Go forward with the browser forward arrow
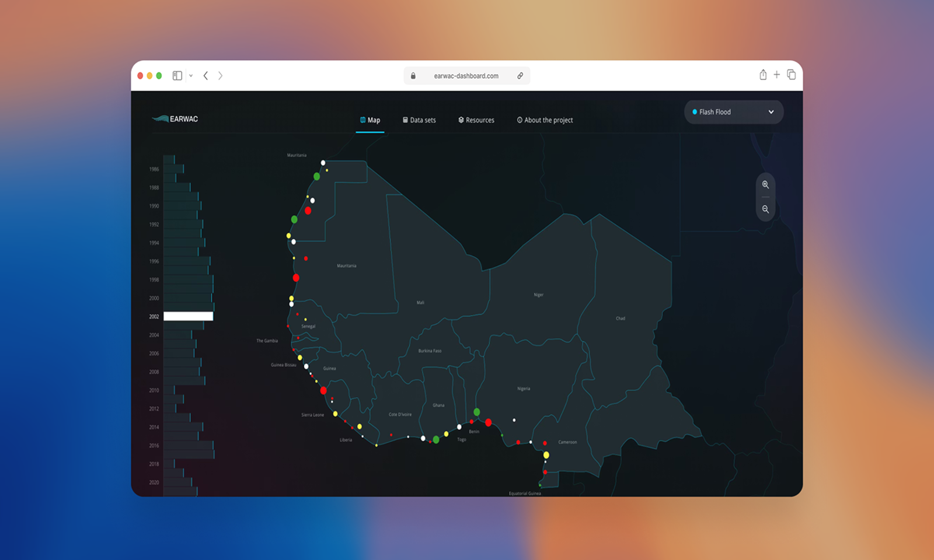The image size is (934, 560). pyautogui.click(x=220, y=76)
